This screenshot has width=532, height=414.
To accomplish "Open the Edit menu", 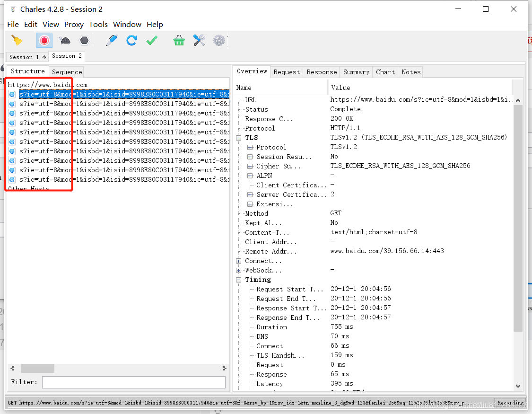I will tap(31, 25).
